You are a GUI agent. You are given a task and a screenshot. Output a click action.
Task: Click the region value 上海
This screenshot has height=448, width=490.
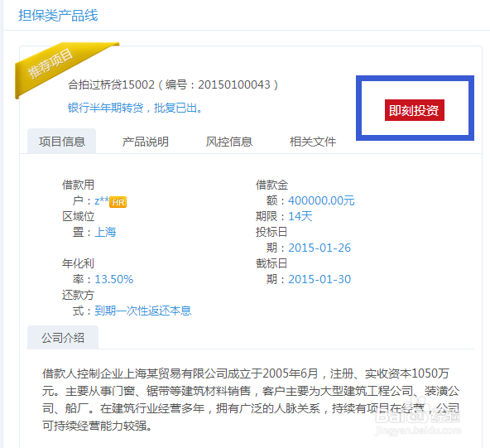(x=105, y=232)
